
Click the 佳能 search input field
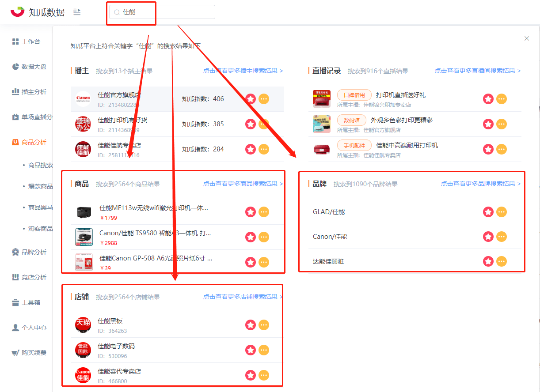point(162,12)
